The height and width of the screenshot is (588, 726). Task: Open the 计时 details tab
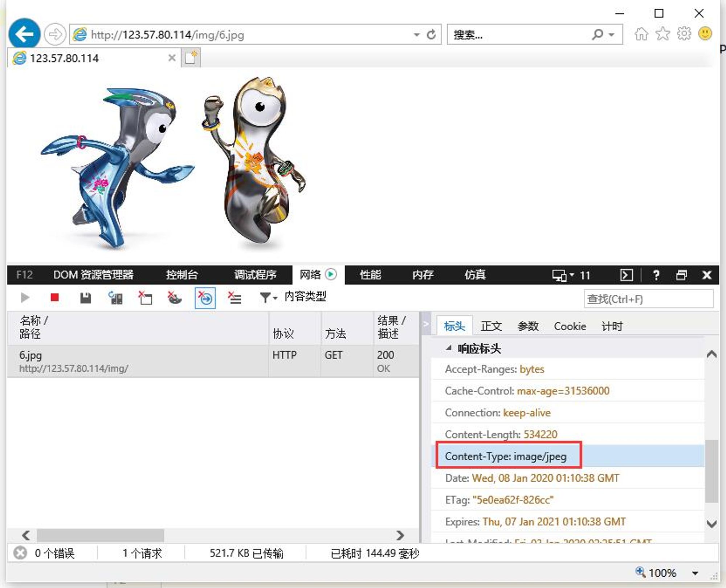612,326
